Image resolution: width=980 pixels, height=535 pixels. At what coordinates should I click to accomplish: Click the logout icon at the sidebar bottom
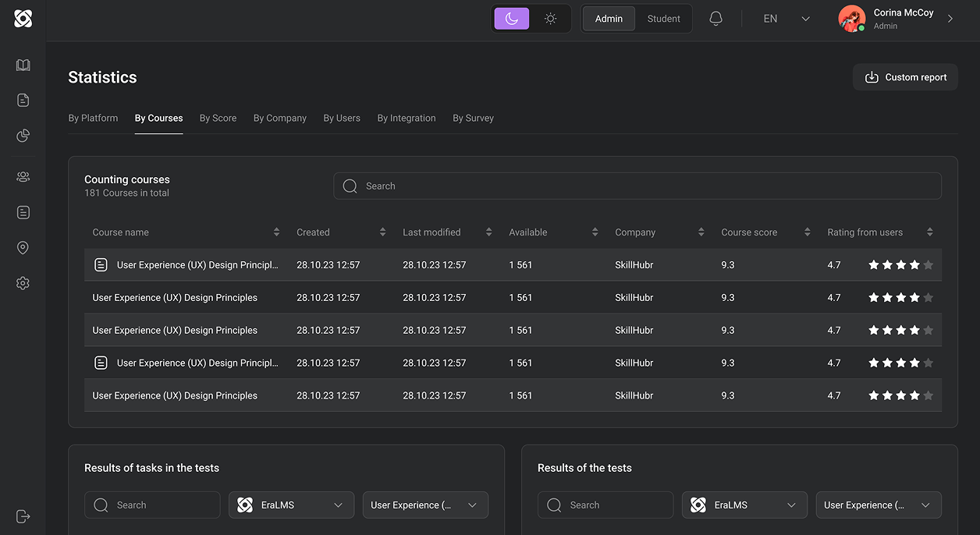[x=23, y=516]
